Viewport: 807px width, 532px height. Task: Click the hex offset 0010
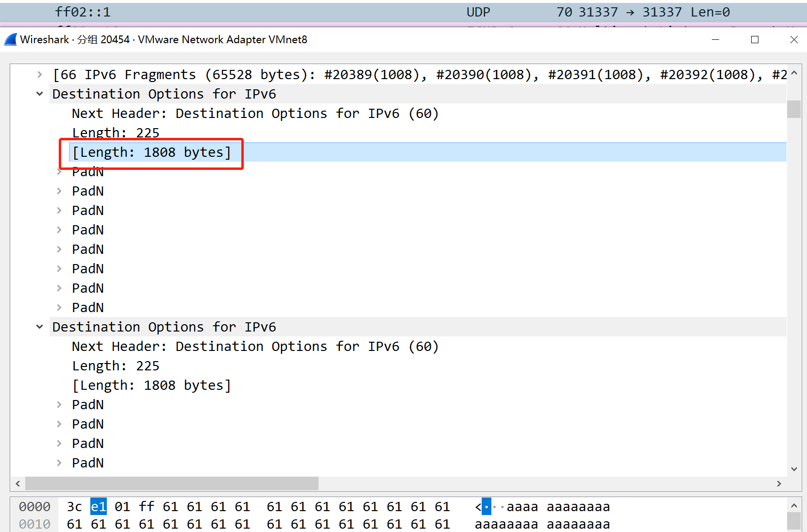(34, 524)
